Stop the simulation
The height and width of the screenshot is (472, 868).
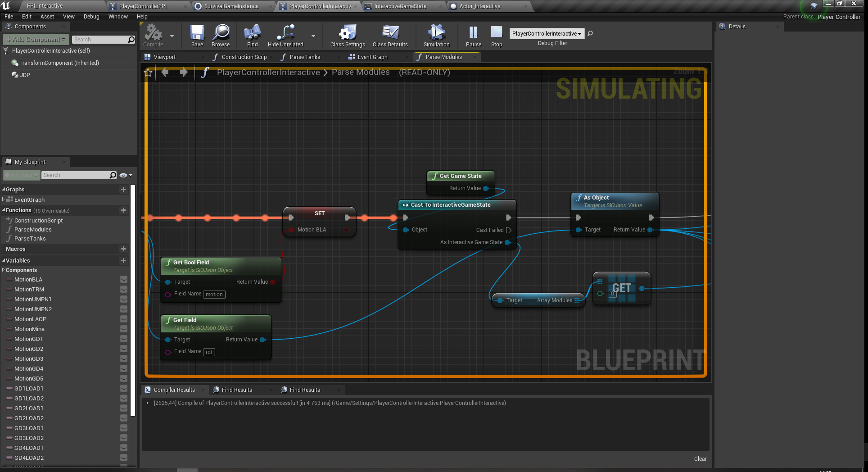click(x=497, y=36)
